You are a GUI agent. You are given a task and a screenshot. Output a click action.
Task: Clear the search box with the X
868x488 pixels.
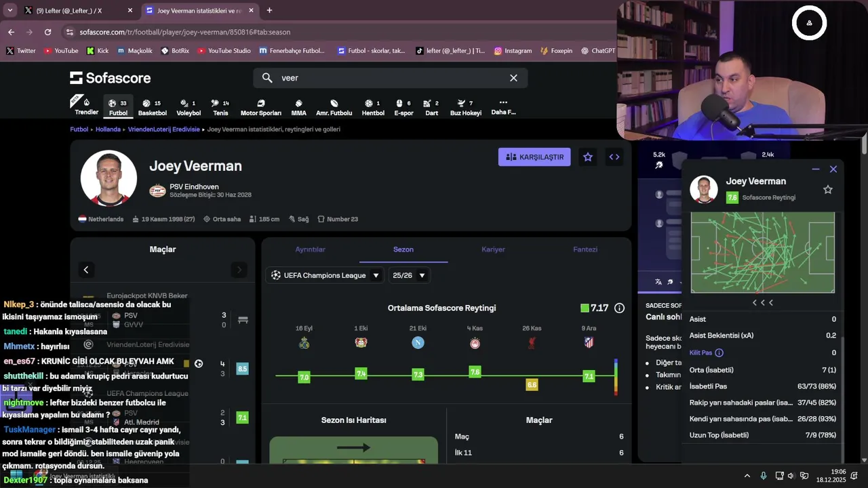pos(513,78)
